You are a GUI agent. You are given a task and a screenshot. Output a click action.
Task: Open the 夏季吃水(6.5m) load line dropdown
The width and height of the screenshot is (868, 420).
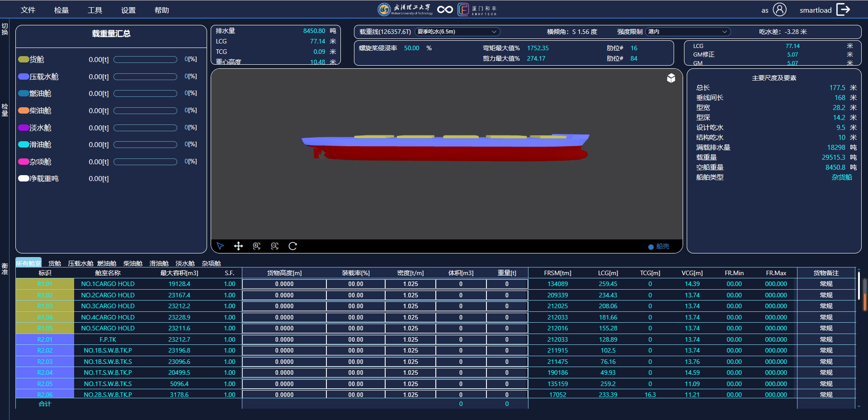457,32
